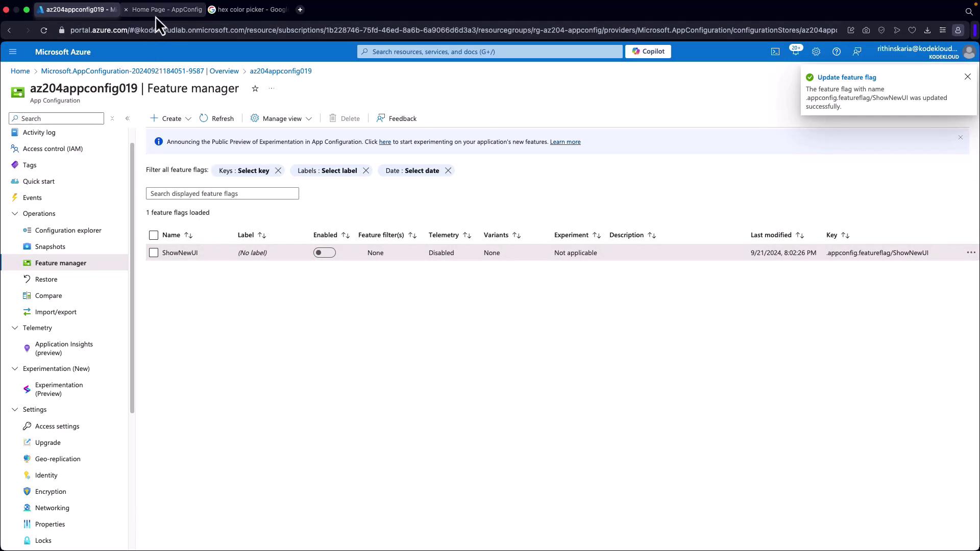980x551 pixels.
Task: Open the notifications bell icon
Action: tap(795, 52)
